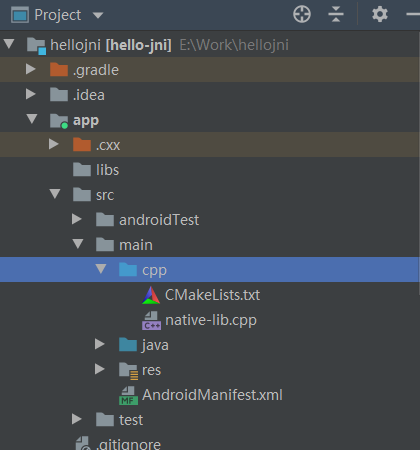The width and height of the screenshot is (420, 450).
Task: Click the Collapse All toolbar icon
Action: [336, 14]
